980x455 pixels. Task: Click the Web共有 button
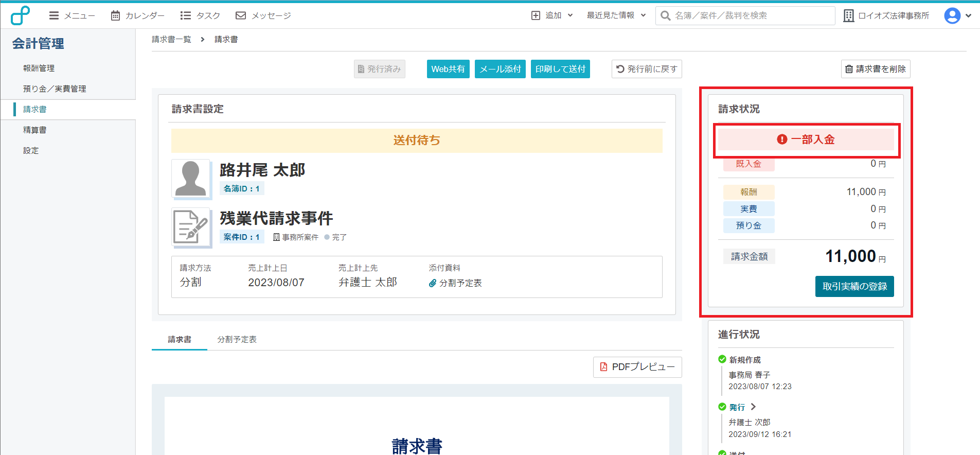448,69
